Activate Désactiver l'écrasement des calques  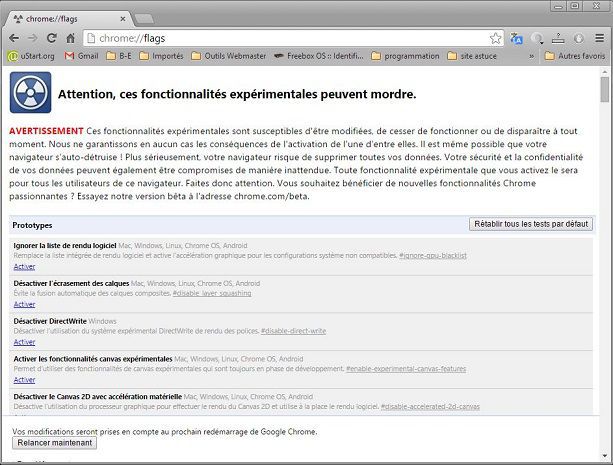click(24, 304)
